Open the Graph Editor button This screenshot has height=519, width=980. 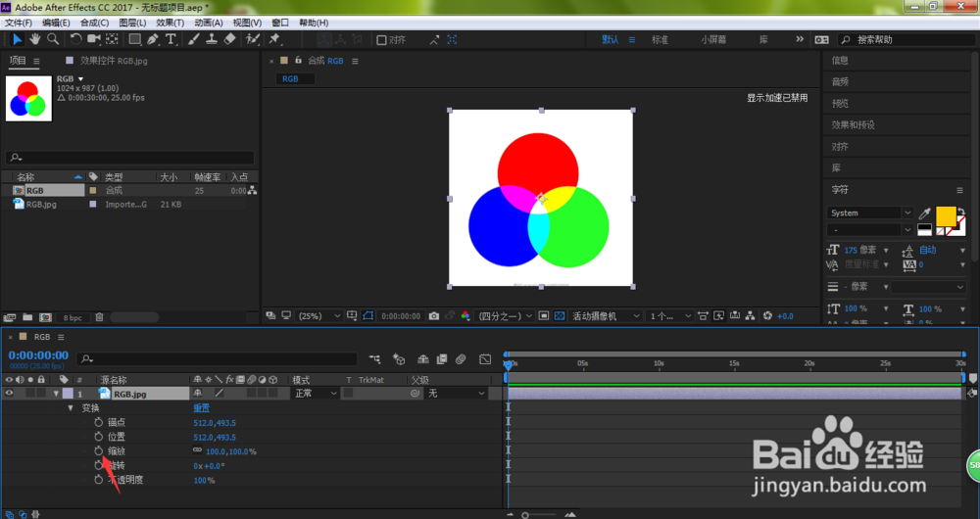(485, 359)
